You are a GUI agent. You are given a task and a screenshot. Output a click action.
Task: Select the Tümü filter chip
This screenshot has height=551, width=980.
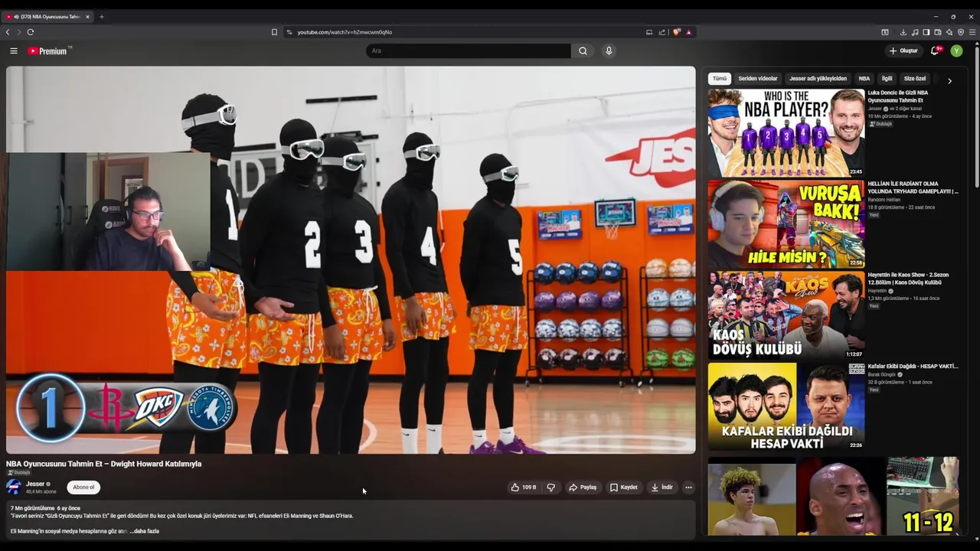(x=720, y=78)
